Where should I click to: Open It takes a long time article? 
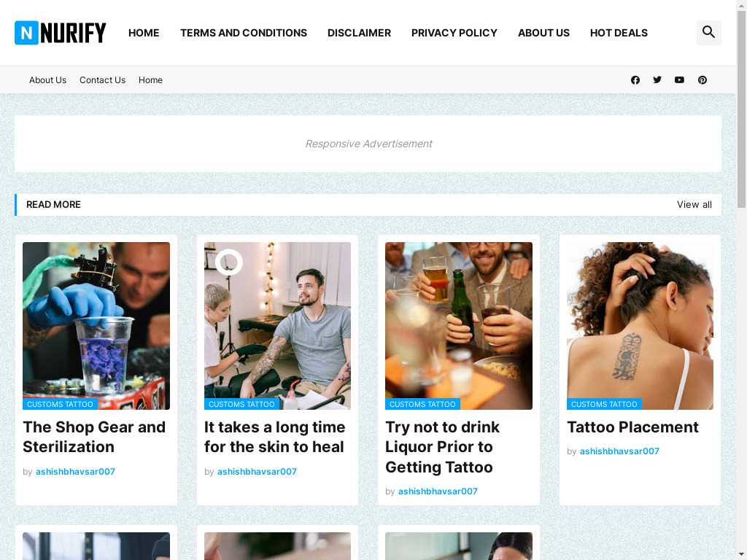[274, 437]
